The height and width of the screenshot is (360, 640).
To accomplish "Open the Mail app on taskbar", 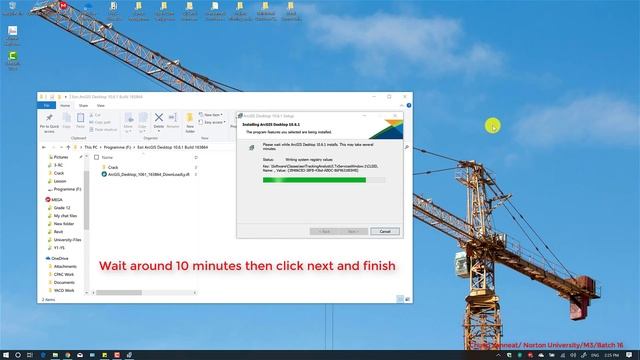I will point(80,355).
